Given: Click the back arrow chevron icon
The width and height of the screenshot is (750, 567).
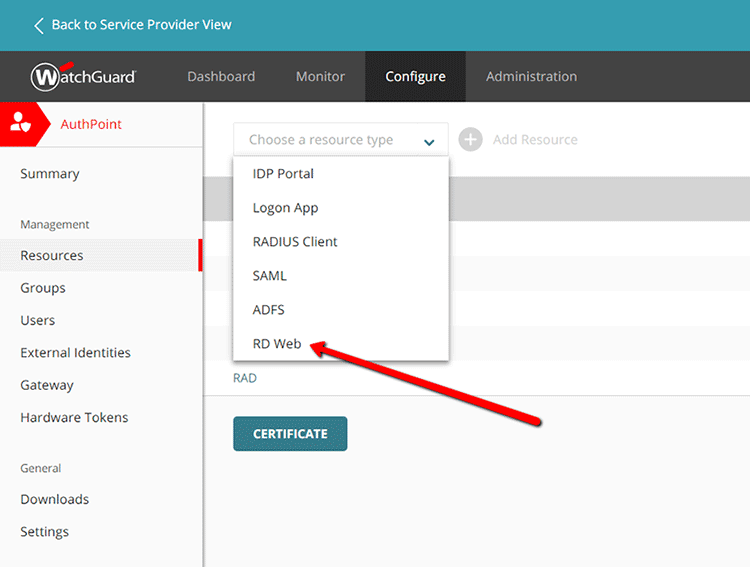Looking at the screenshot, I should pos(39,25).
